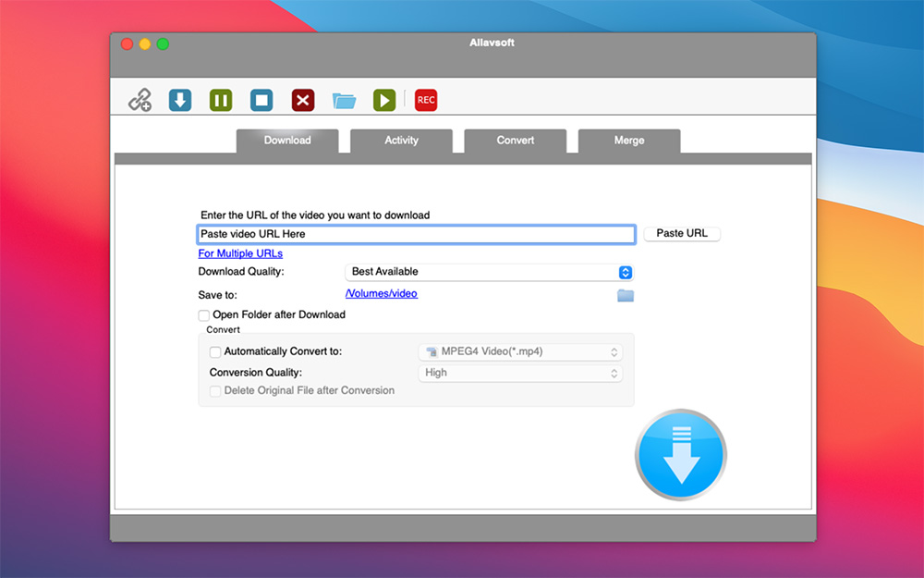Delete the task with the red X icon
Image resolution: width=924 pixels, height=578 pixels.
click(x=303, y=100)
